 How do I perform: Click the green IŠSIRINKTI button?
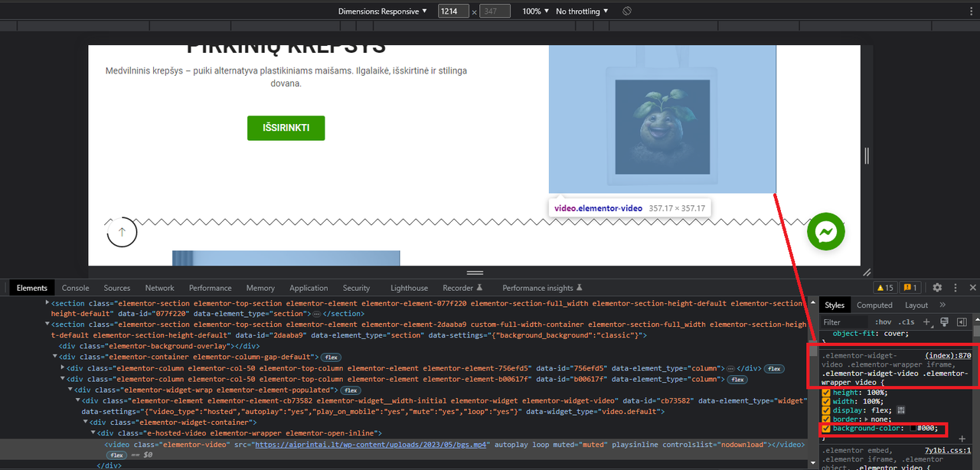[286, 128]
